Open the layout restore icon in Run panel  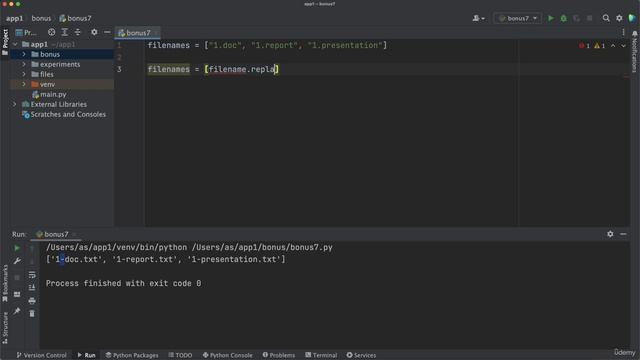pos(17,294)
